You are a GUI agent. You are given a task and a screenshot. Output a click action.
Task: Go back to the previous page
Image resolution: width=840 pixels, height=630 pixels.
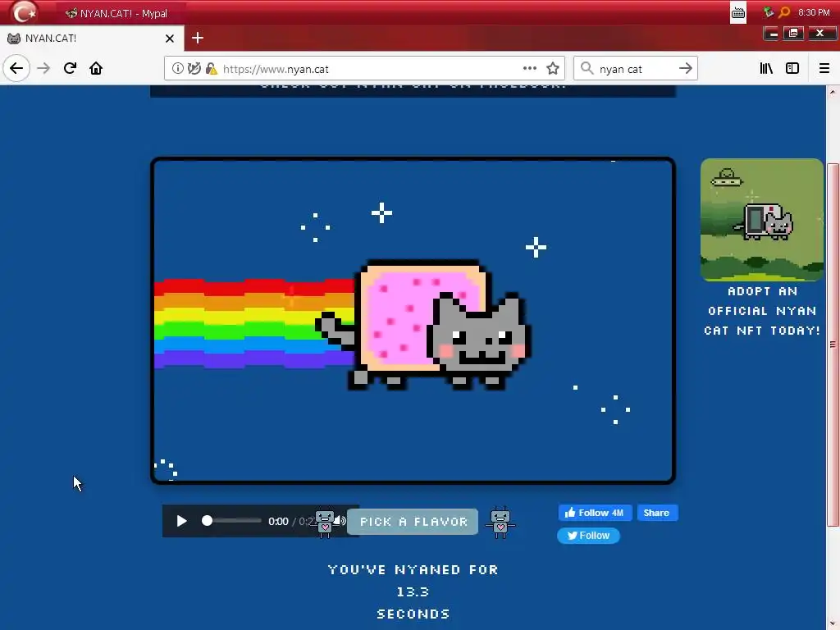click(16, 69)
